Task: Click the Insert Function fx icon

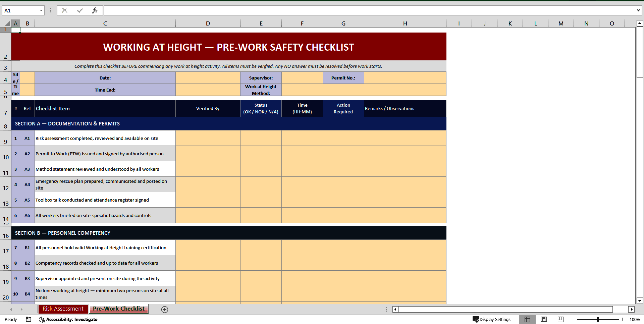Action: coord(95,10)
